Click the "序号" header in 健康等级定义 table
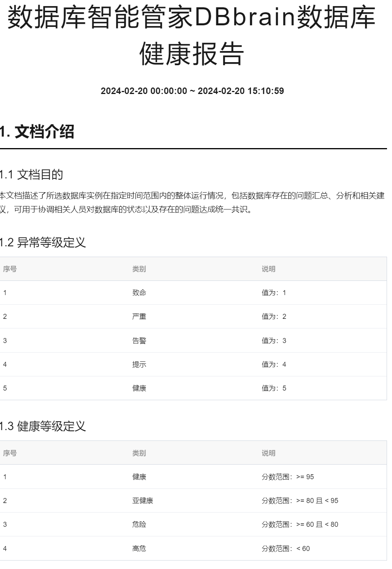This screenshot has height=569, width=392. pos(10,453)
